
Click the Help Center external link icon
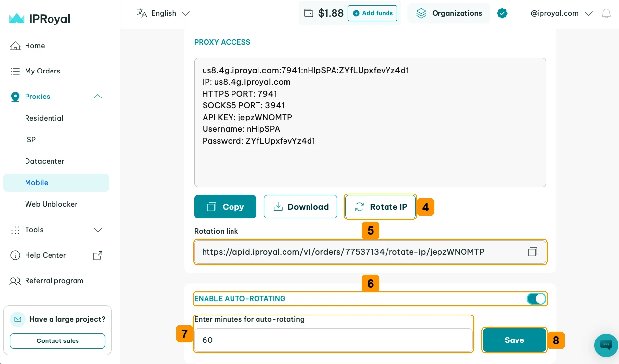click(x=98, y=255)
